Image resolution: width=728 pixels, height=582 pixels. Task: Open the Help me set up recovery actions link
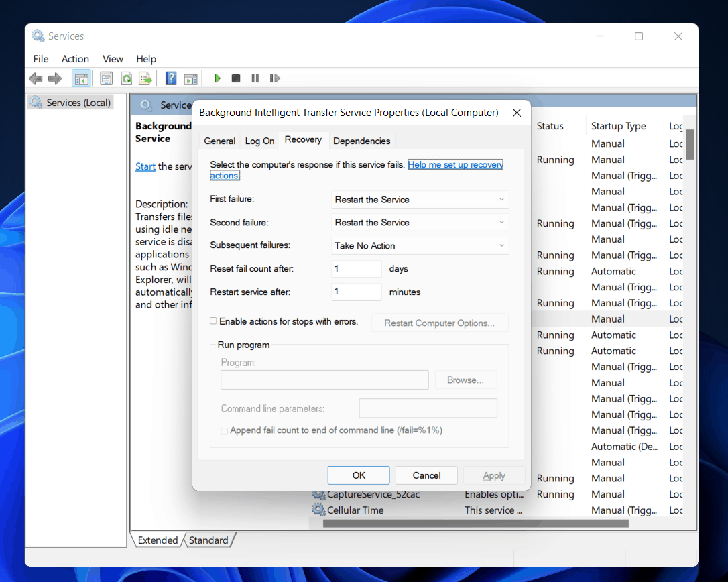tap(454, 164)
